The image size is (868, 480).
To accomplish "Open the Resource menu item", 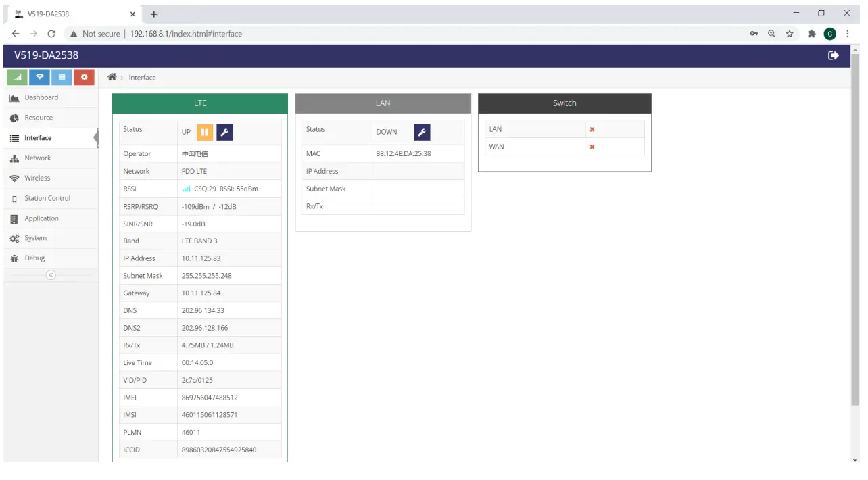I will [51, 118].
